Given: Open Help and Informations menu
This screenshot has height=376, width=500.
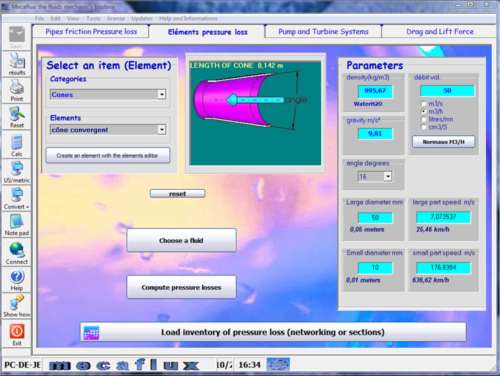Looking at the screenshot, I should (188, 18).
